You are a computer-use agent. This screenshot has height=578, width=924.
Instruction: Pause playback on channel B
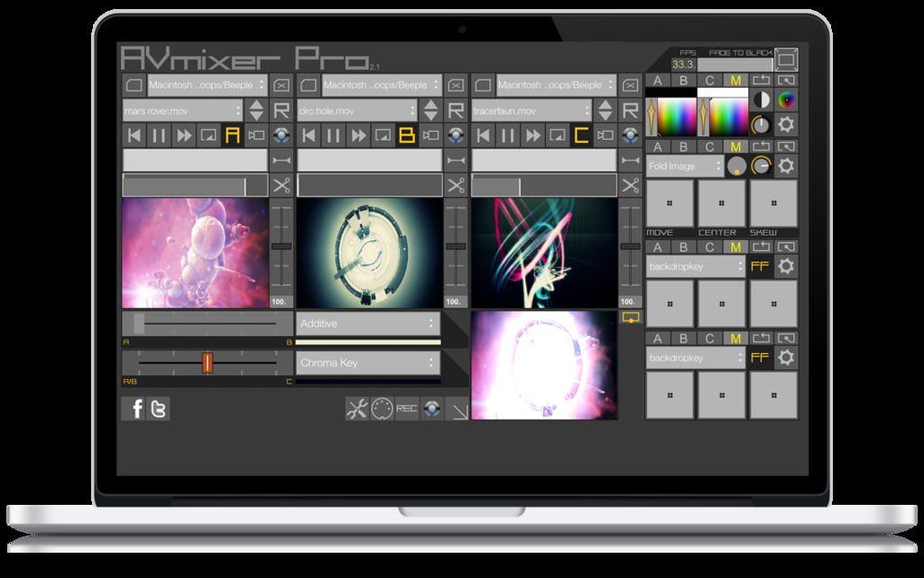coord(334,135)
